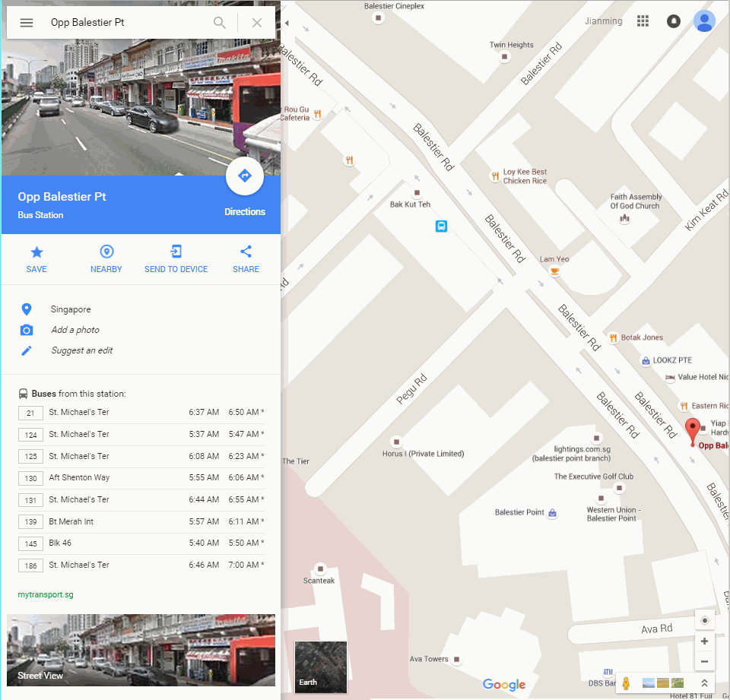Click the search magnifier icon
The image size is (730, 700).
click(x=219, y=23)
